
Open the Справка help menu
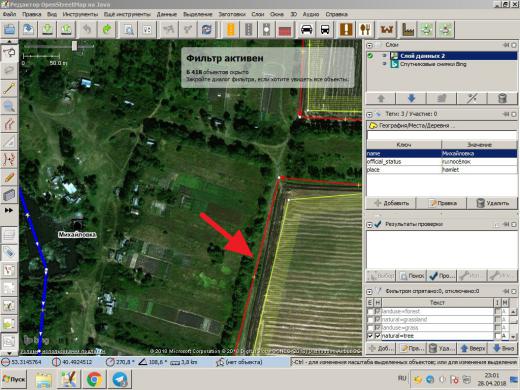point(336,14)
